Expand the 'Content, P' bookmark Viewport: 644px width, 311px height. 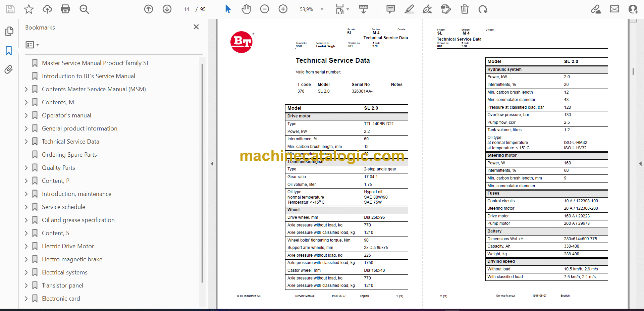point(26,181)
